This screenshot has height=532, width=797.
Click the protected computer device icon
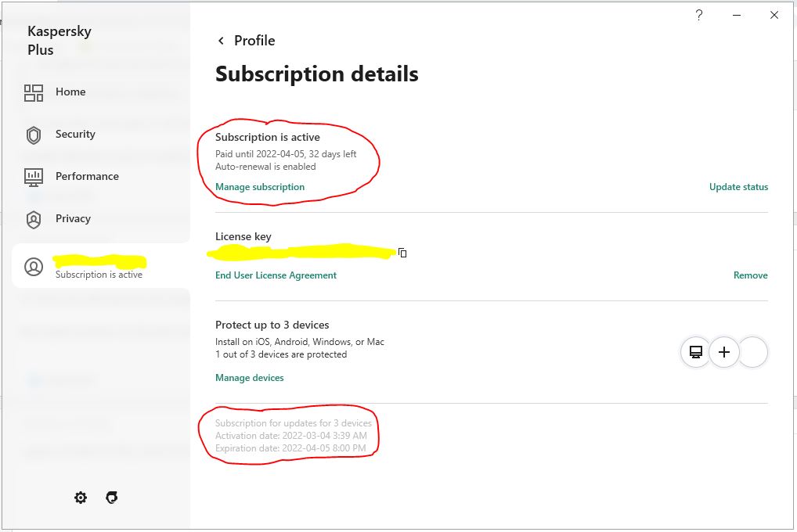(695, 352)
